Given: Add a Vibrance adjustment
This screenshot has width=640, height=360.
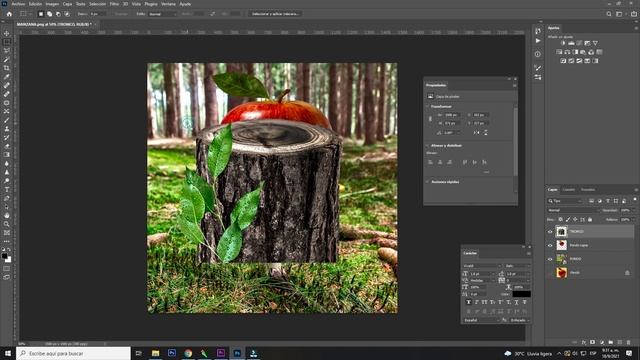Looking at the screenshot, I should [595, 43].
